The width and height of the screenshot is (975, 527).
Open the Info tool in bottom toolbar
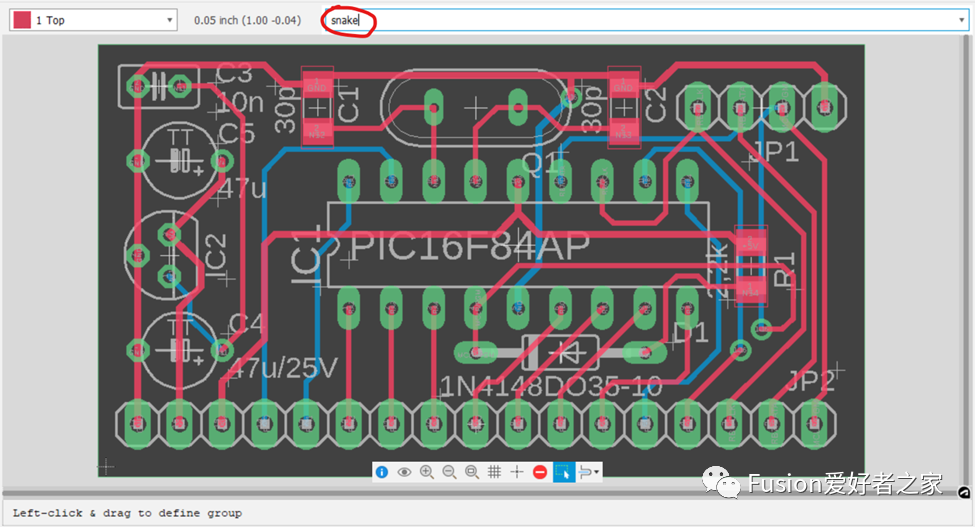[x=382, y=472]
